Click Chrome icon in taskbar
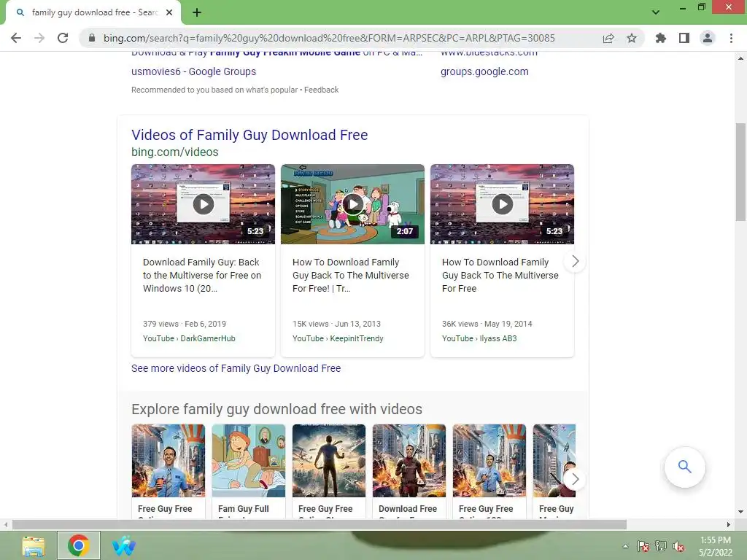The width and height of the screenshot is (747, 560). pyautogui.click(x=79, y=545)
